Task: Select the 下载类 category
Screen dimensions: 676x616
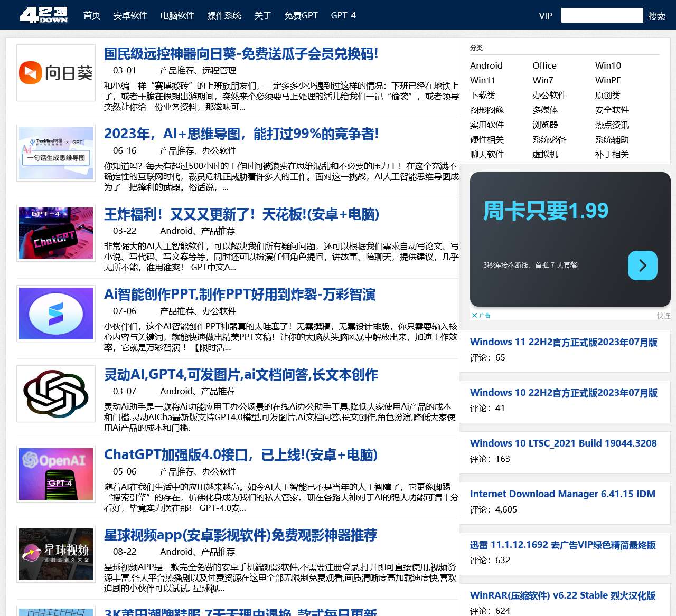Action: click(x=483, y=95)
